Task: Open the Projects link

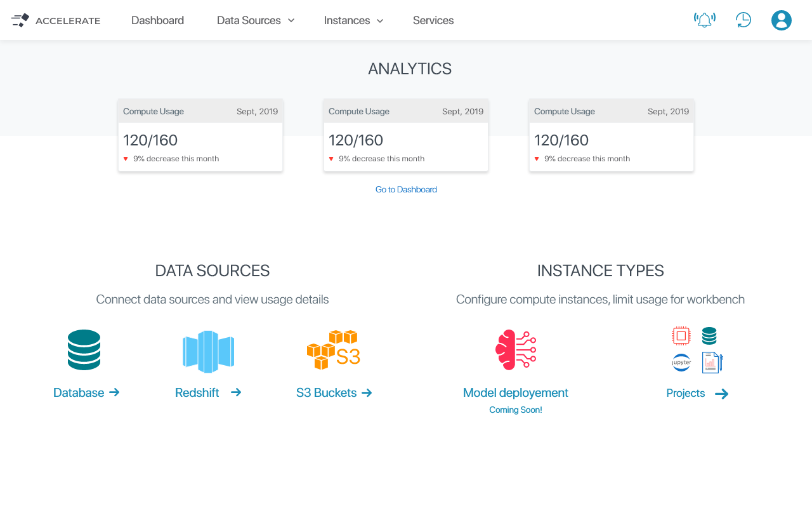Action: point(686,393)
